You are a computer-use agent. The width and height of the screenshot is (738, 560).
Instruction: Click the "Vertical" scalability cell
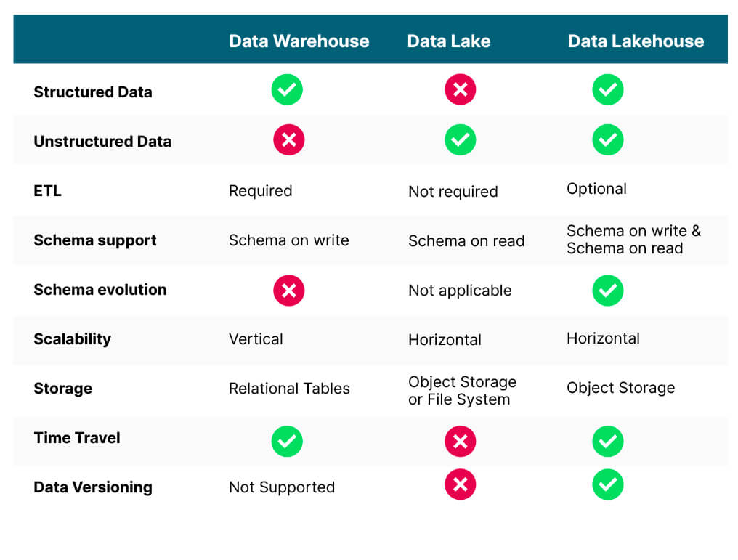click(256, 339)
